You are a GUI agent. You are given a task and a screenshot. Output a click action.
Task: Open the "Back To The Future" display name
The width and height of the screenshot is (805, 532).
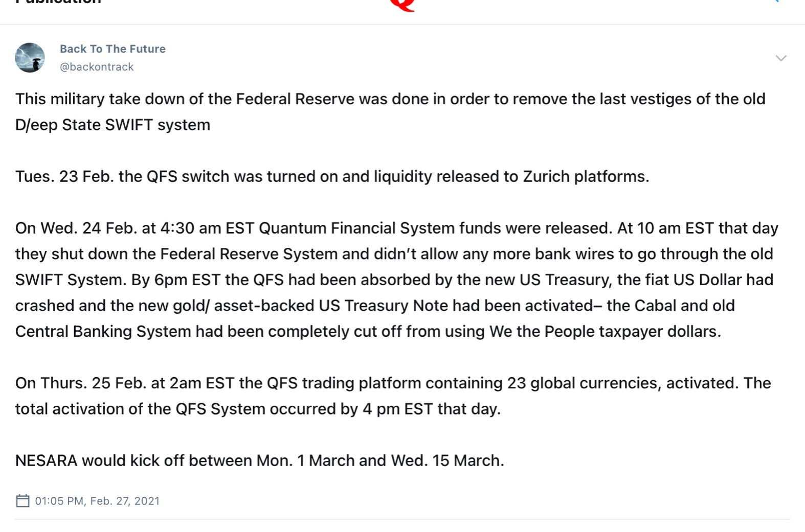coord(113,49)
